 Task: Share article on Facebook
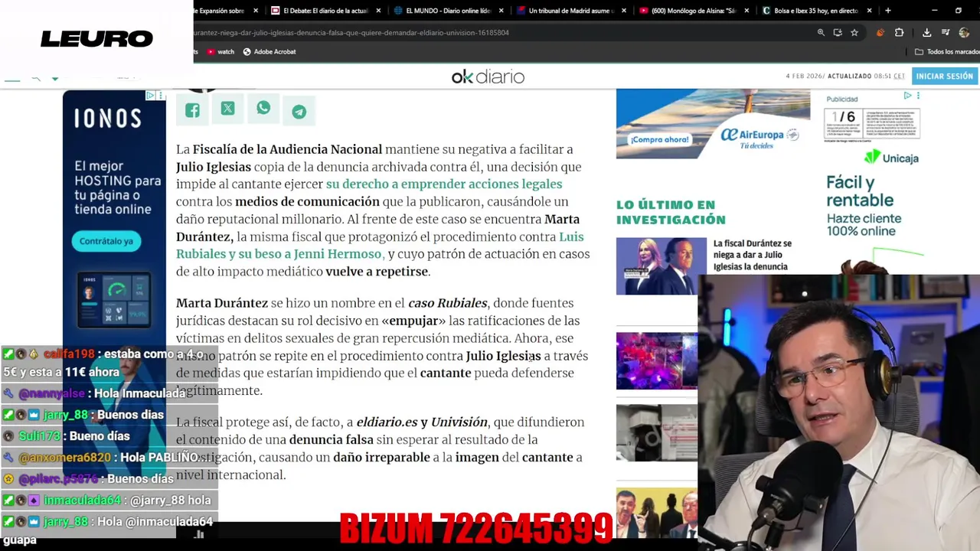coord(192,110)
